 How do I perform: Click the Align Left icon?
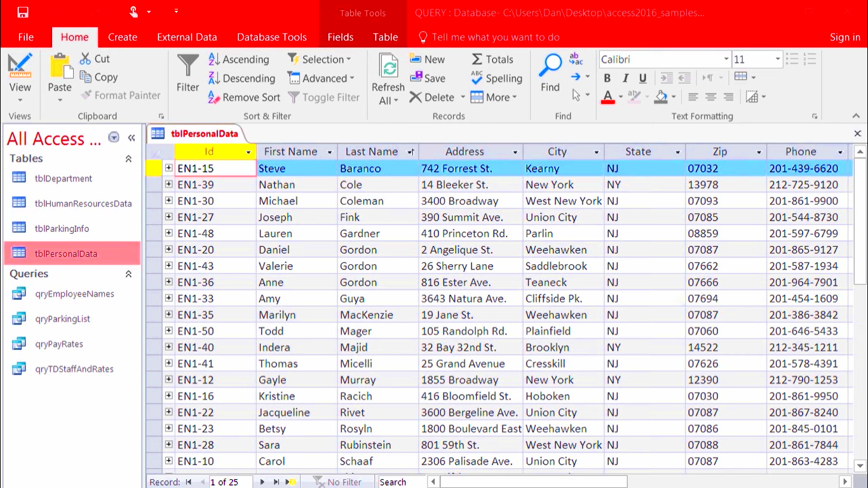(x=693, y=97)
